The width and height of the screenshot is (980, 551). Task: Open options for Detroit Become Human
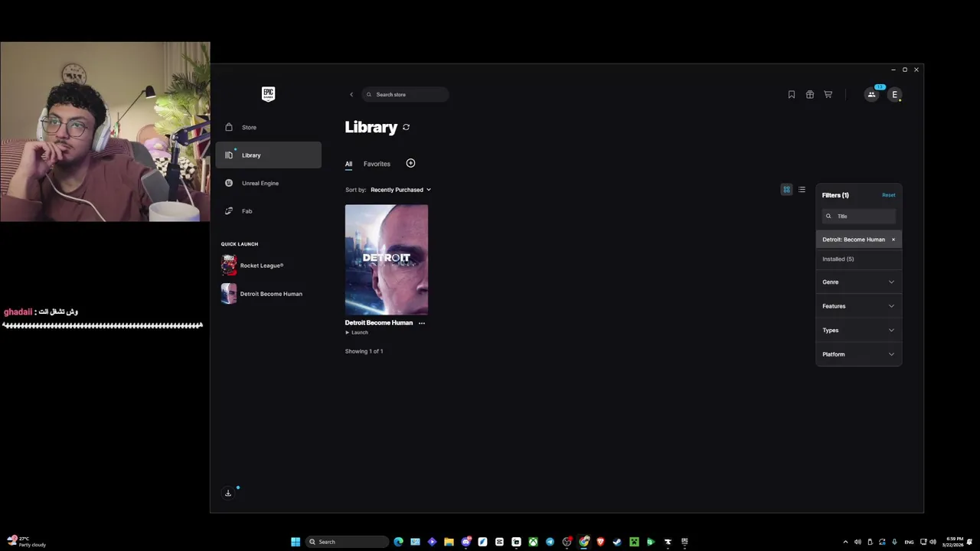422,323
